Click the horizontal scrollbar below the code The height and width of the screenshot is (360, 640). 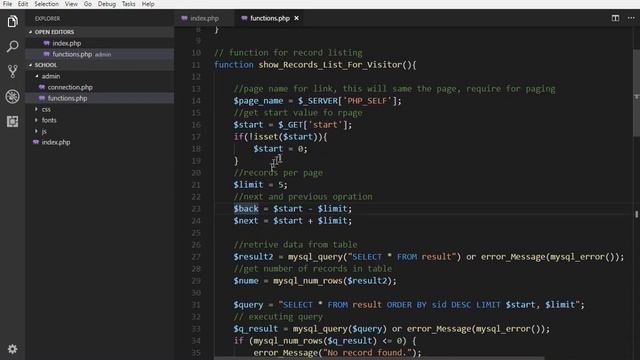[x=379, y=358]
